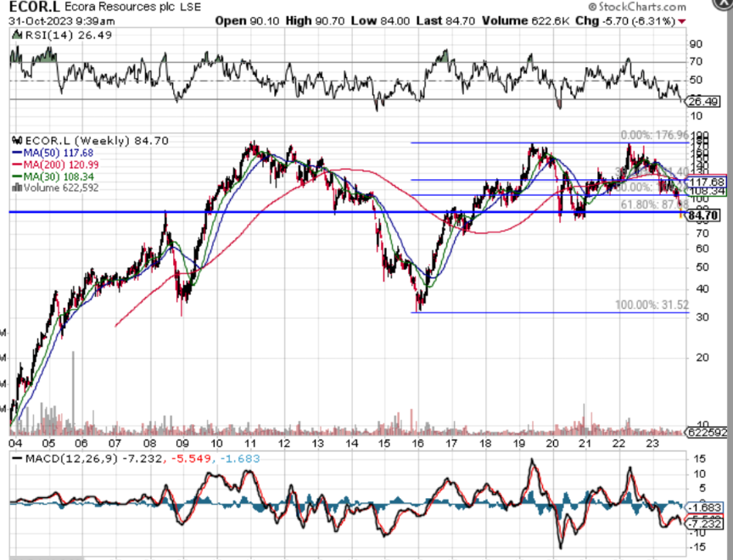Click the 16 year label on time axis
733x560 pixels.
(417, 444)
